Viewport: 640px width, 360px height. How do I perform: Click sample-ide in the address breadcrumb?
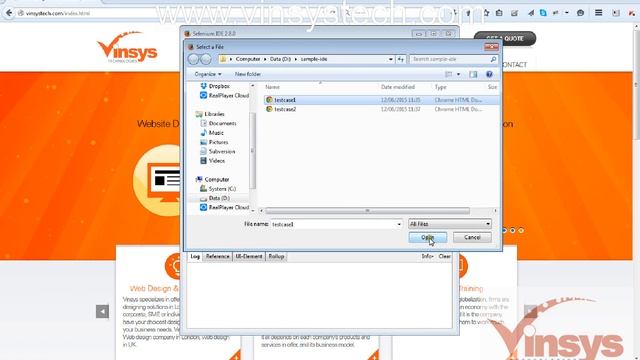[314, 59]
